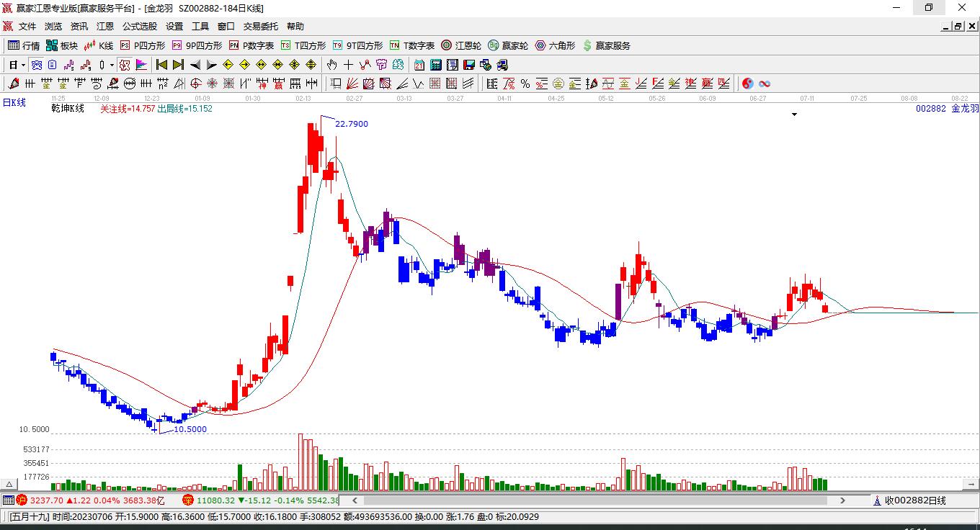Open the 设置 menu
This screenshot has height=530, width=980.
point(174,27)
